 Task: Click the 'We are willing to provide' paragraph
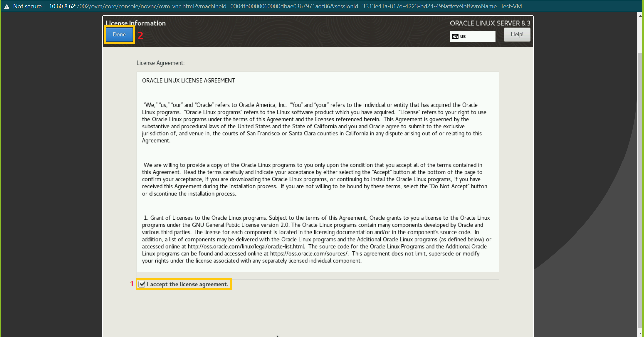314,179
